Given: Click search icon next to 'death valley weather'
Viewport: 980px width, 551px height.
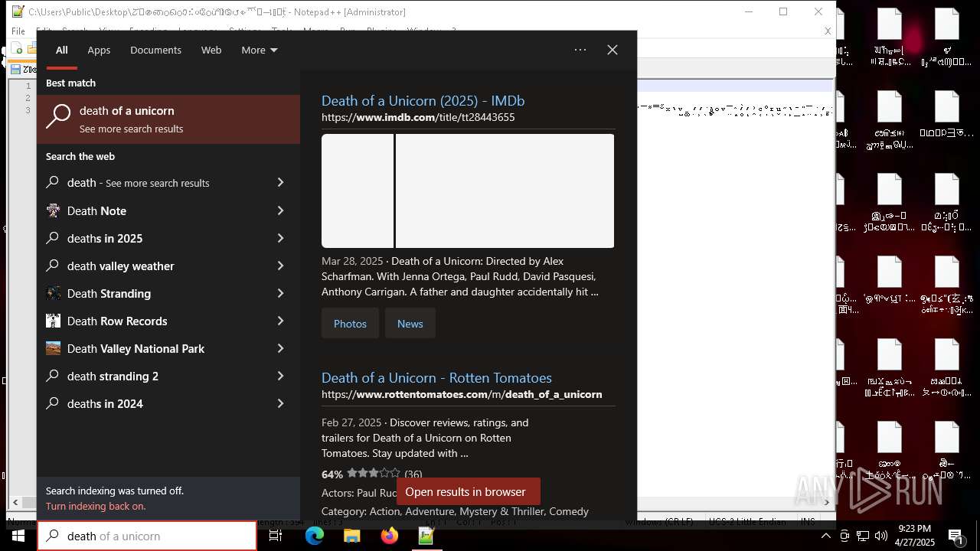Looking at the screenshot, I should (x=53, y=266).
